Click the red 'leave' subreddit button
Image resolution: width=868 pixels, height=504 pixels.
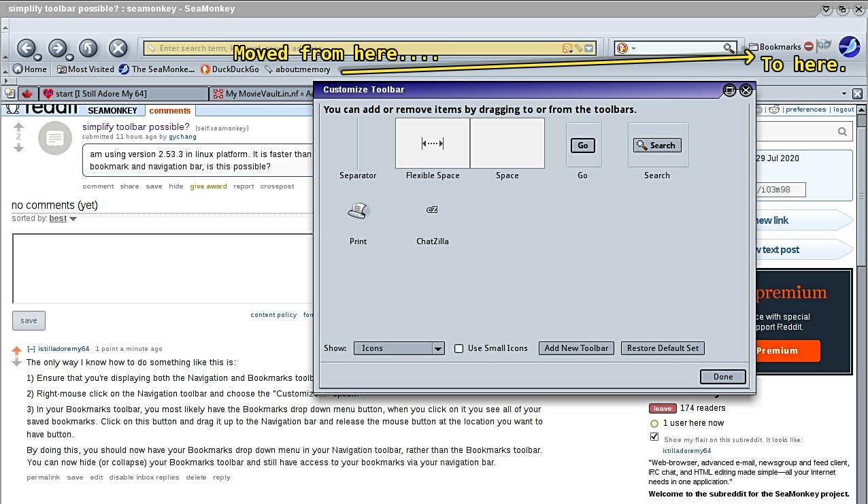pos(662,408)
